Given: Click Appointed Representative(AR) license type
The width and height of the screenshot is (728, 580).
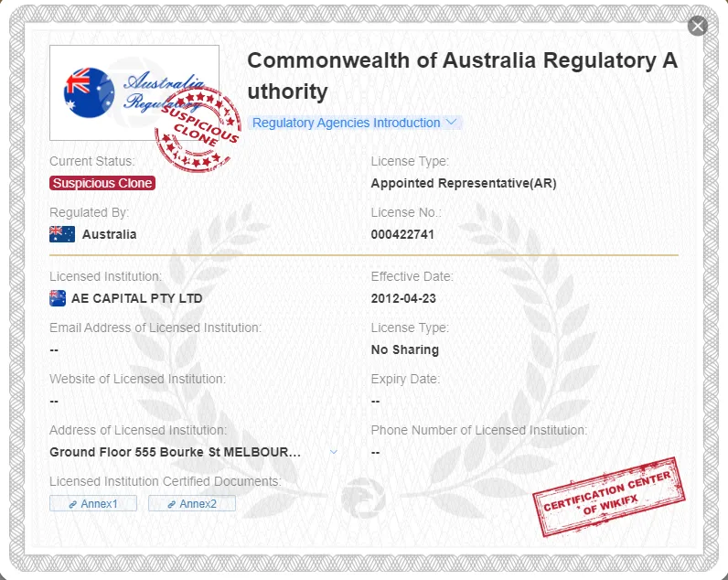Looking at the screenshot, I should (464, 184).
